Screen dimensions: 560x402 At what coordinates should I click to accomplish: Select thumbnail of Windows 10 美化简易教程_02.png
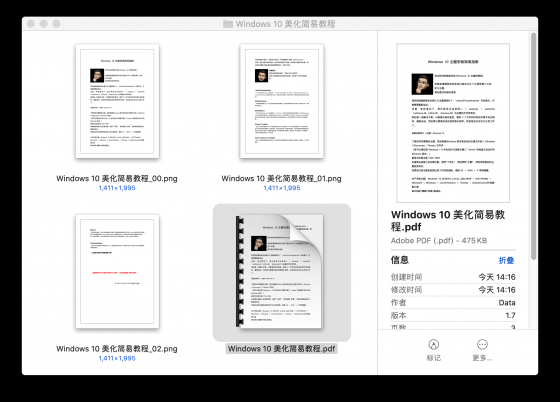coord(118,272)
